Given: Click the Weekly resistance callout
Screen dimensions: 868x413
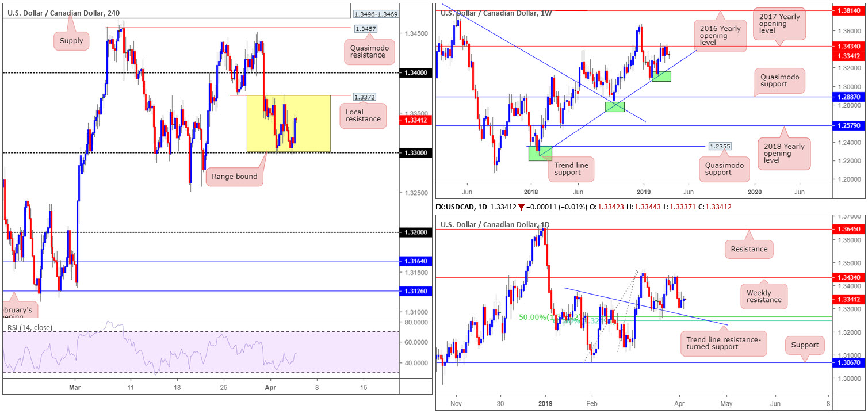Looking at the screenshot, I should coord(763,295).
